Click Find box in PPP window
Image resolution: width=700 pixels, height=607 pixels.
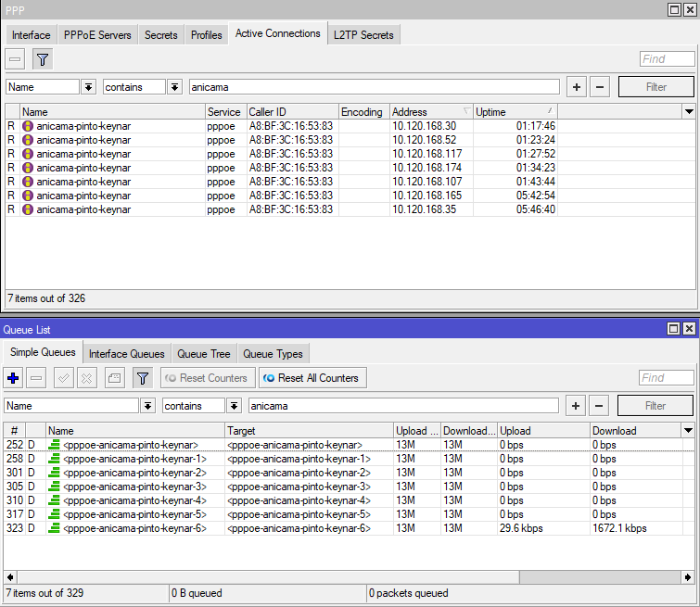(x=668, y=59)
